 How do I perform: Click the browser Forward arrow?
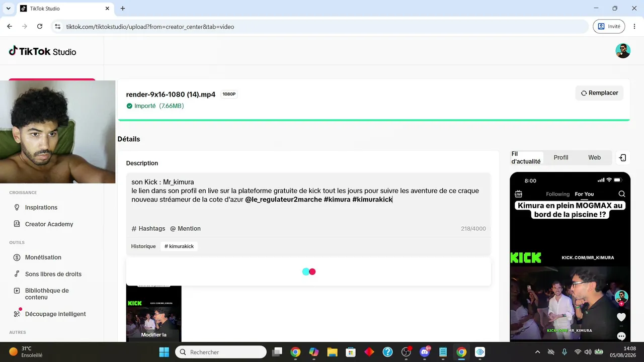point(24,26)
